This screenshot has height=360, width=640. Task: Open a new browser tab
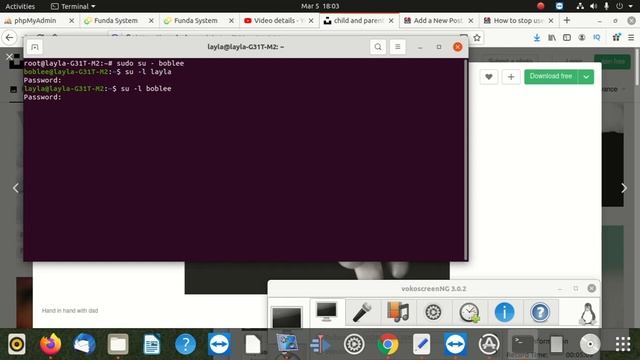567,20
